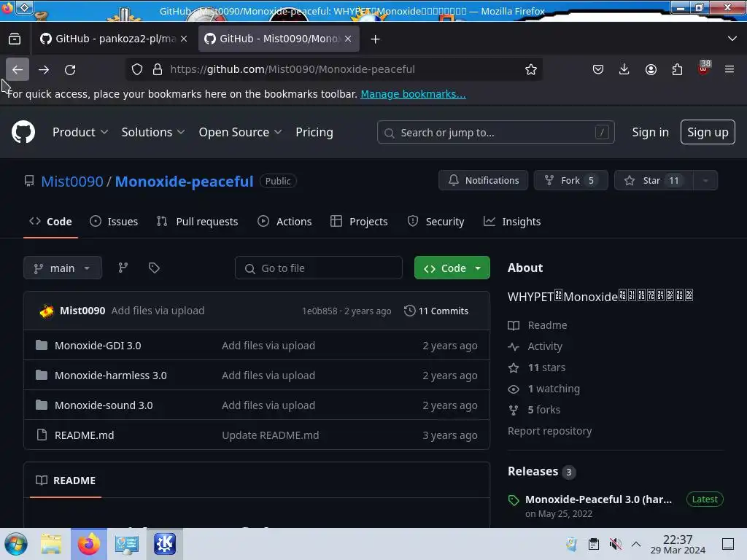Open the Windows-style start menu button

(16, 544)
